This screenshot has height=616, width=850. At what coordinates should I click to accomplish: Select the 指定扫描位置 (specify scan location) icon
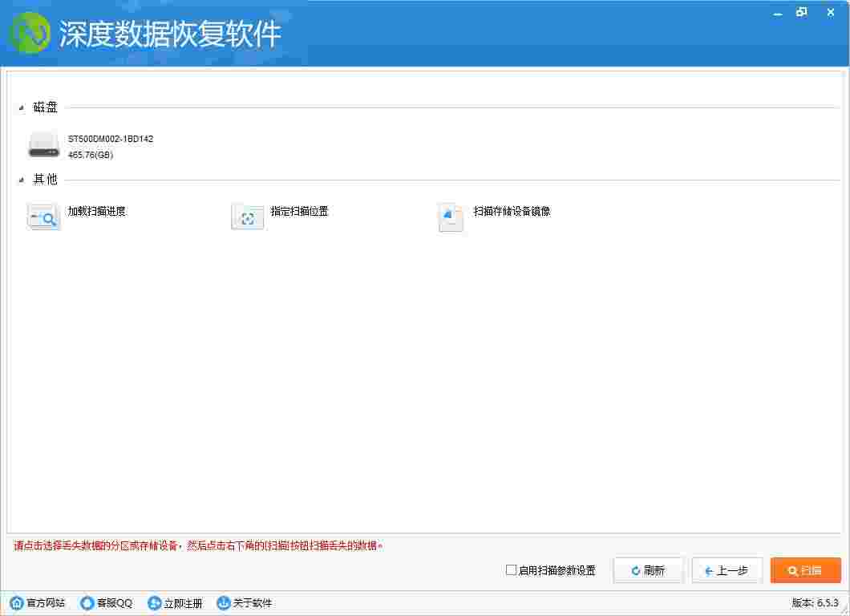point(247,217)
